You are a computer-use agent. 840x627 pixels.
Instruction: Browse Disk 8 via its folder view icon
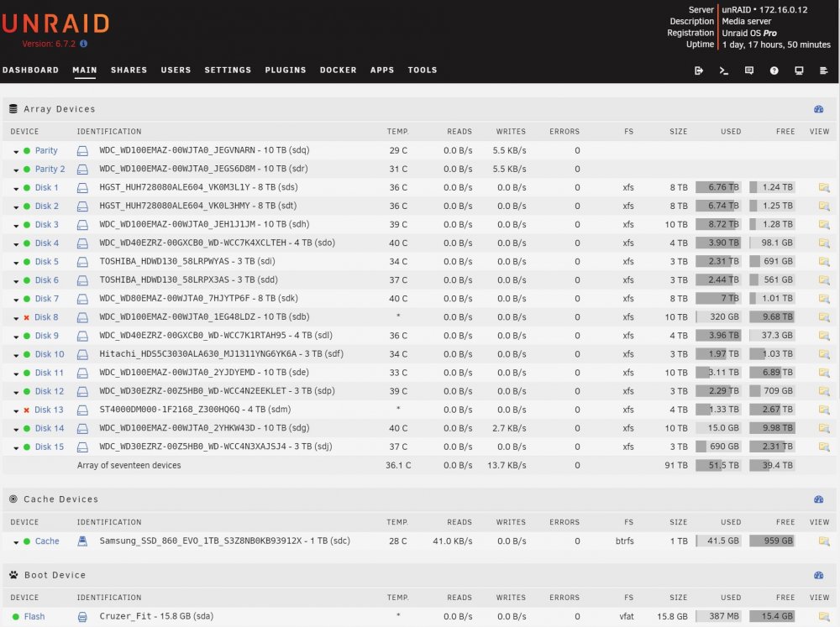[824, 317]
